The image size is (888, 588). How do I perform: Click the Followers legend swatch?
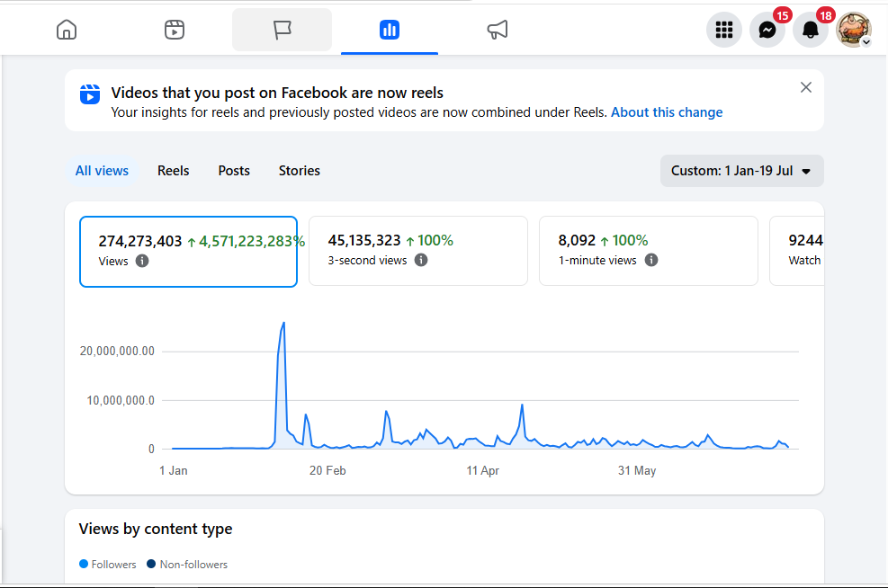click(84, 564)
